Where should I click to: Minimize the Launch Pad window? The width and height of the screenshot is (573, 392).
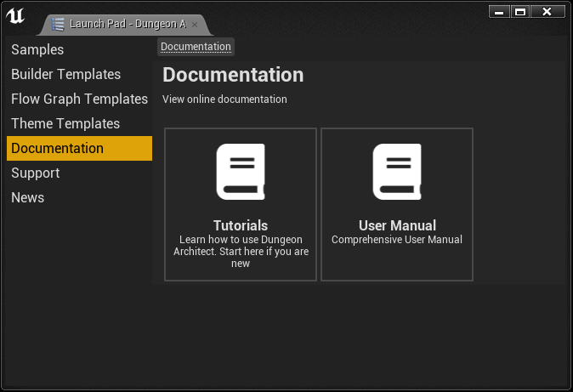pyautogui.click(x=499, y=12)
